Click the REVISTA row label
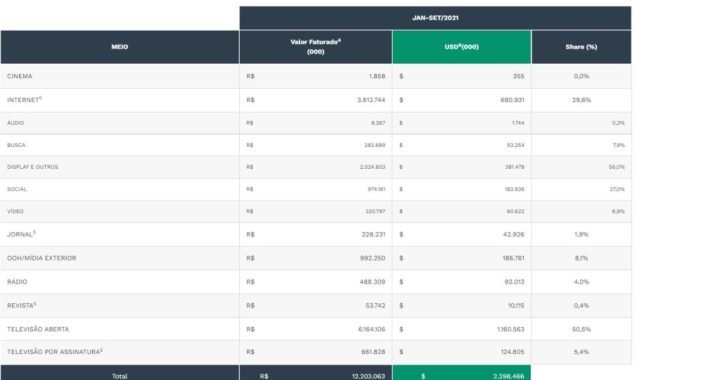This screenshot has width=720, height=380. coord(21,305)
